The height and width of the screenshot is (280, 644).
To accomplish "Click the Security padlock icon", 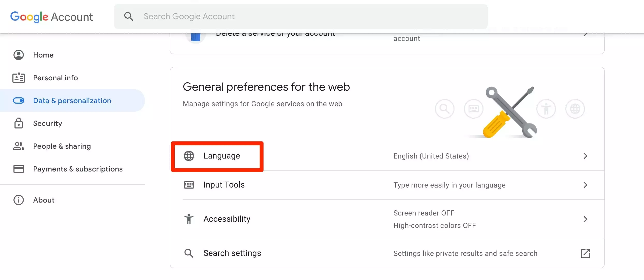I will pyautogui.click(x=19, y=123).
